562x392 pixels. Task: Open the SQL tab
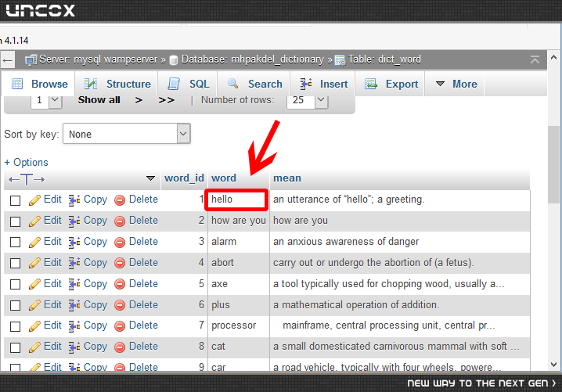pos(188,84)
